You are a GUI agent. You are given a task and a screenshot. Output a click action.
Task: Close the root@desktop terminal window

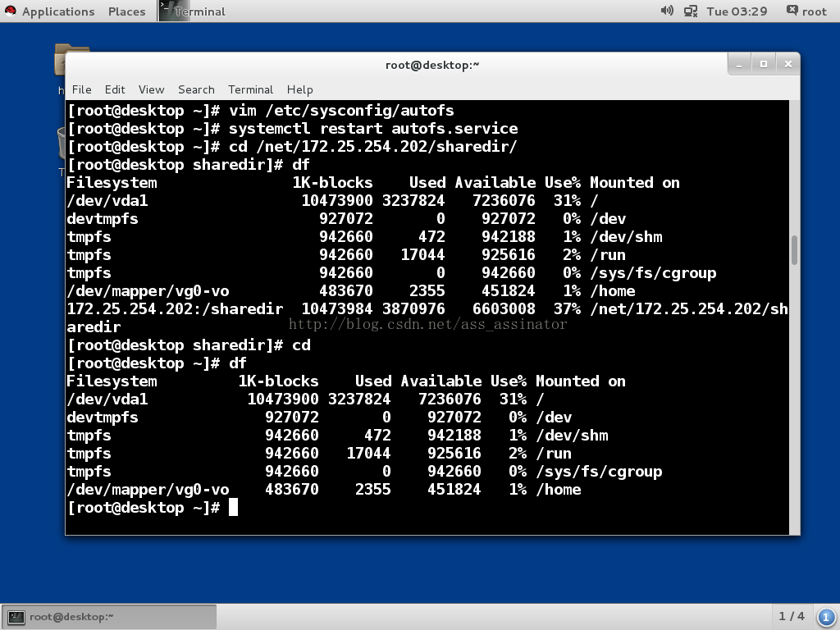(x=787, y=65)
